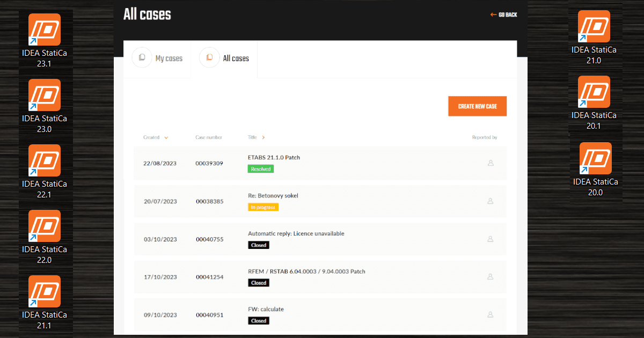Viewport: 644px width, 338px height.
Task: Click Closed badge under FW: calculate
Action: click(258, 321)
